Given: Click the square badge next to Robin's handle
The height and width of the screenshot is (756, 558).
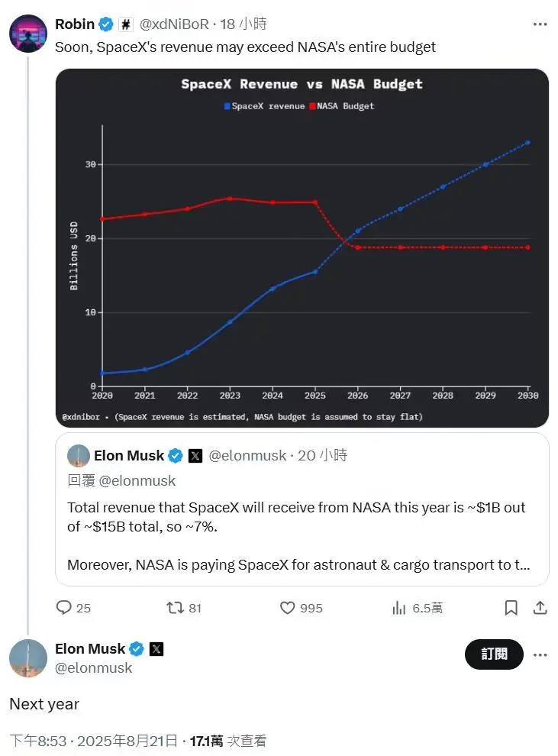Looking at the screenshot, I should click(x=126, y=24).
